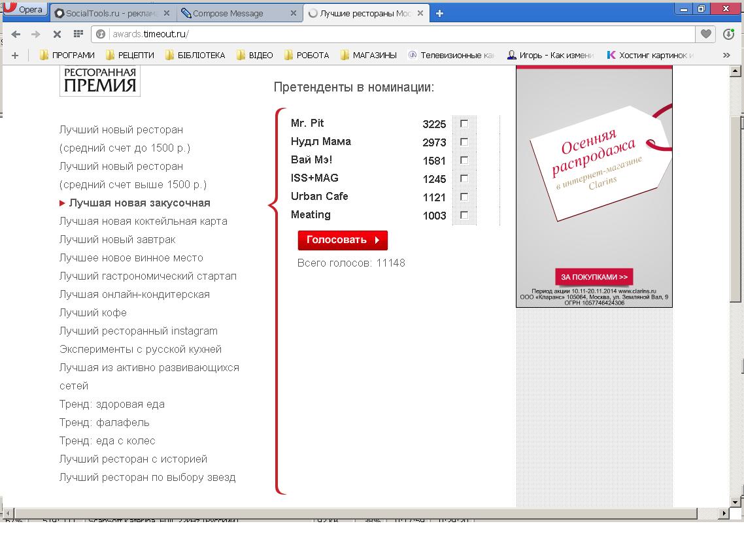Open the Speed Dial grid icon

point(78,34)
